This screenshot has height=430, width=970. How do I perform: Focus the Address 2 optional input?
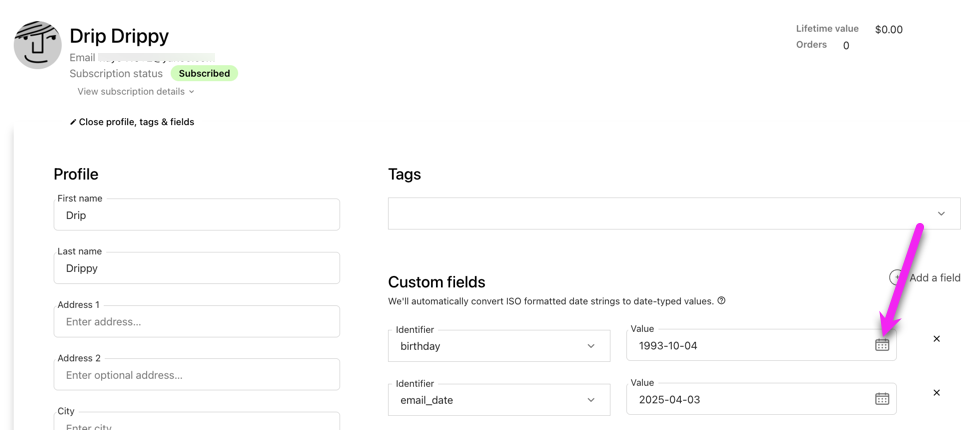[x=196, y=375]
